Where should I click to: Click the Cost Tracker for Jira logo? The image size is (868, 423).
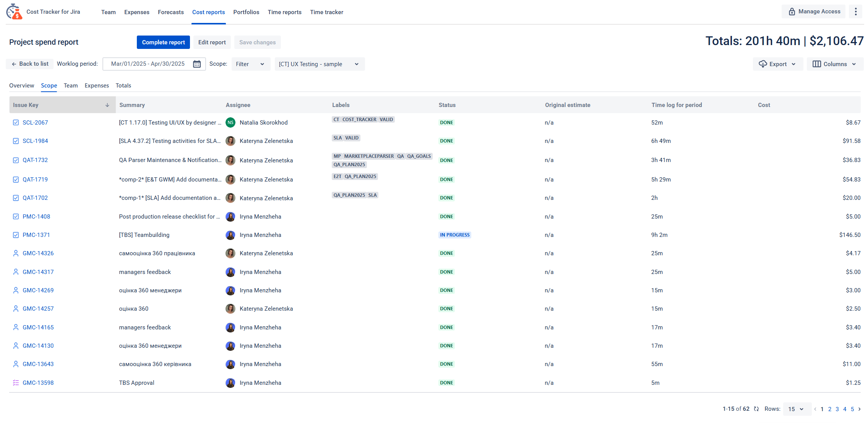pyautogui.click(x=14, y=12)
